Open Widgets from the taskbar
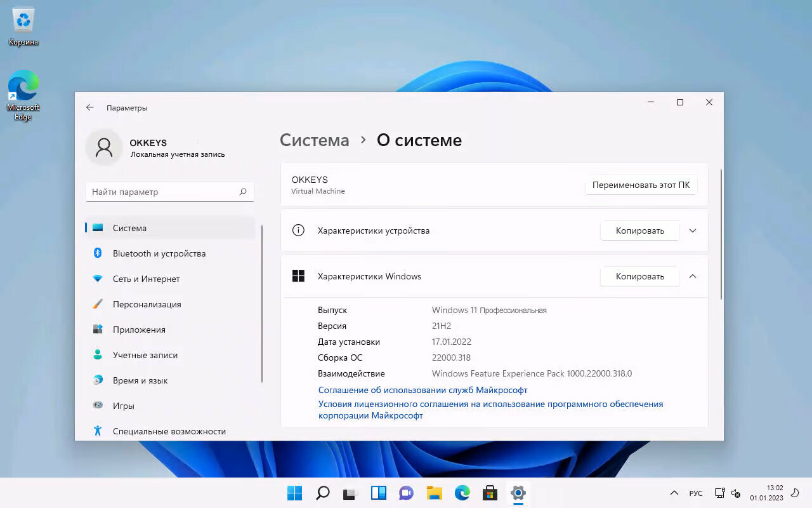The height and width of the screenshot is (508, 812). (x=379, y=493)
